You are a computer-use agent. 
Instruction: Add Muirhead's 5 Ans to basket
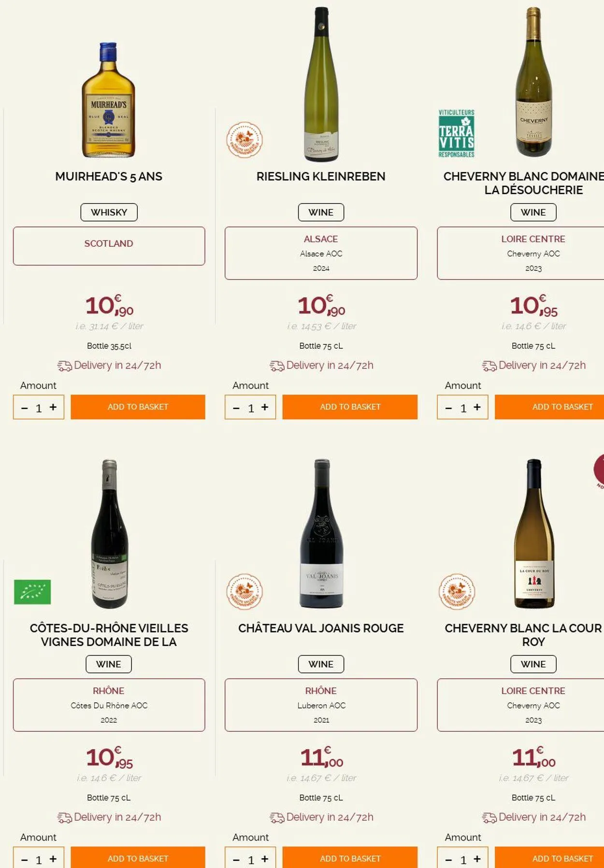(138, 407)
